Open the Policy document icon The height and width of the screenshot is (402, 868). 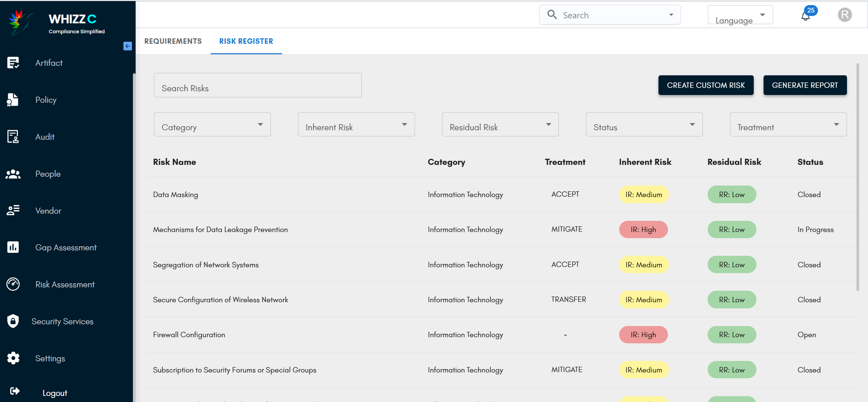(x=13, y=100)
